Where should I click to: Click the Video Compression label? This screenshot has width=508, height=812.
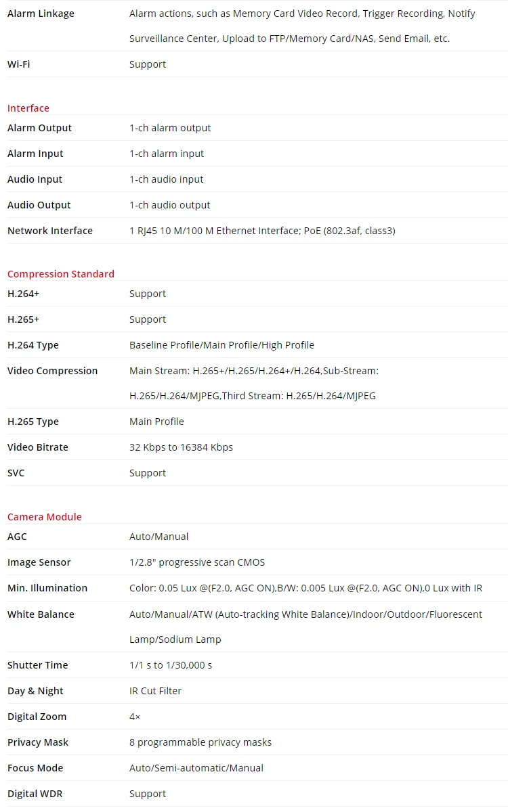pyautogui.click(x=52, y=371)
